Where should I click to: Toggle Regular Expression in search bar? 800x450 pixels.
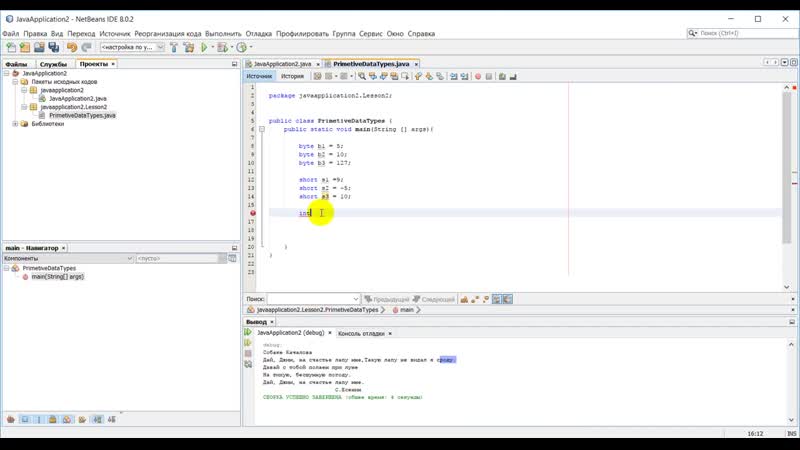click(x=486, y=299)
